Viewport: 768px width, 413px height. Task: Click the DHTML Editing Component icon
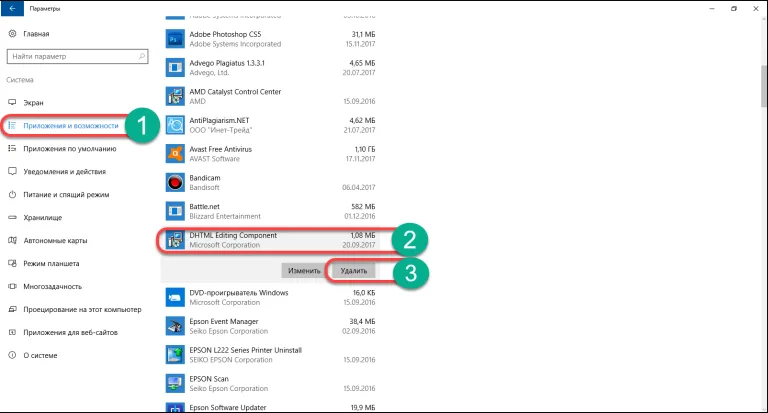point(175,240)
